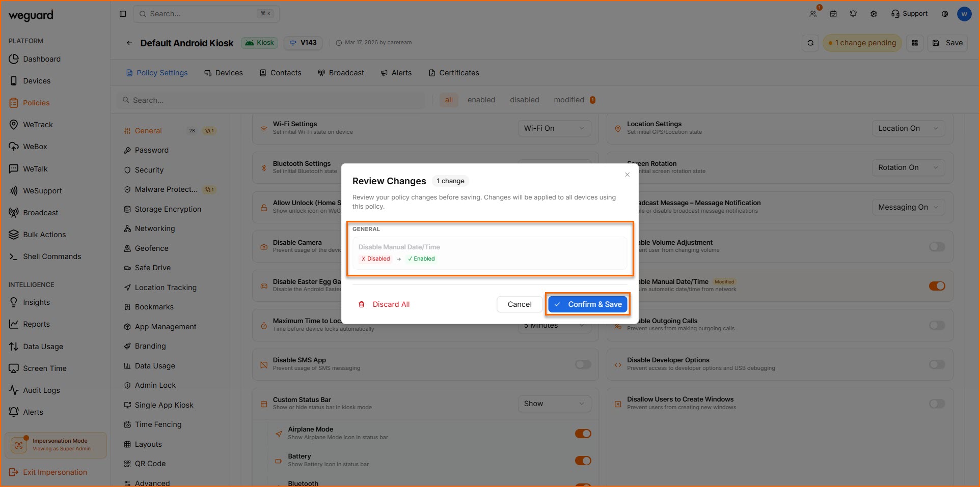Switch theme using the contrast icon

pyautogui.click(x=945, y=14)
